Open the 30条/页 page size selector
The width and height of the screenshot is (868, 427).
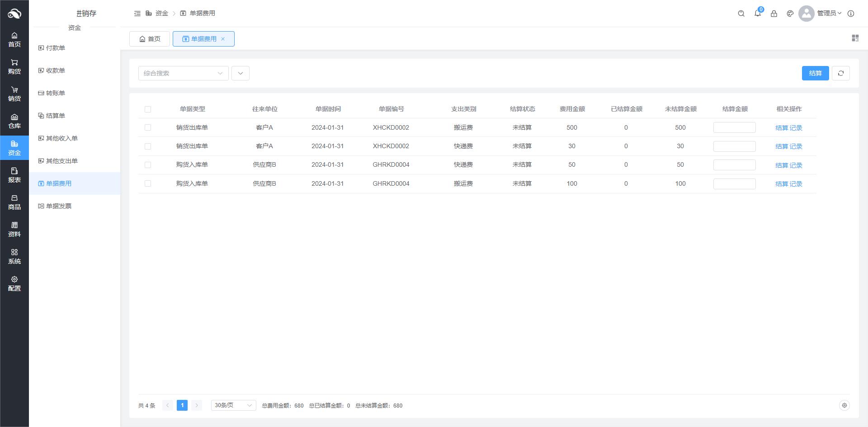[233, 406]
